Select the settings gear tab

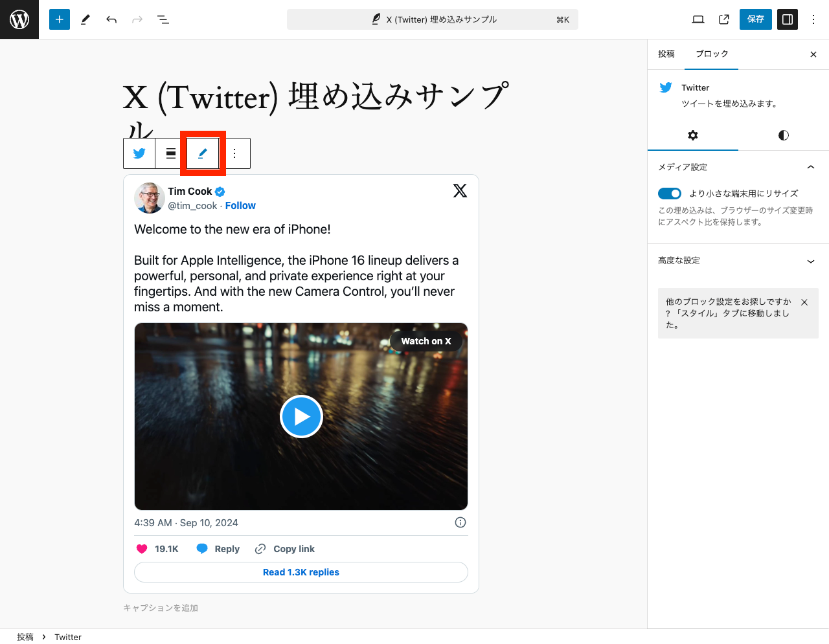(x=693, y=135)
